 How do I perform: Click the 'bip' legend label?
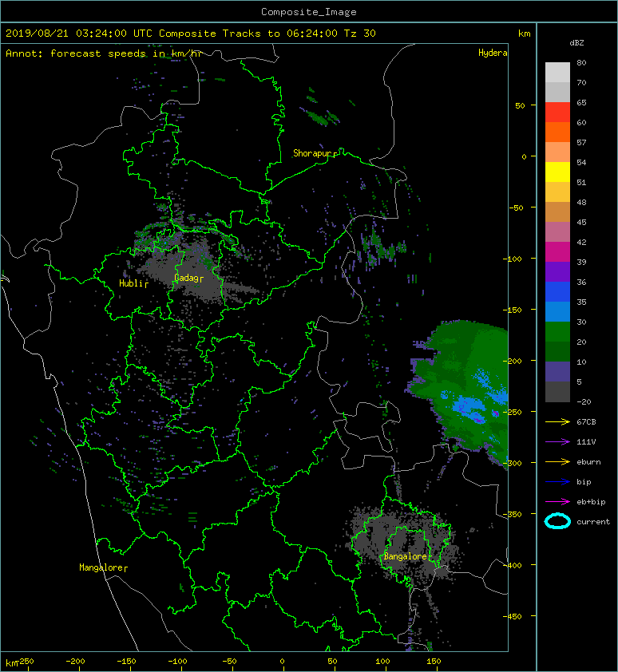click(584, 482)
